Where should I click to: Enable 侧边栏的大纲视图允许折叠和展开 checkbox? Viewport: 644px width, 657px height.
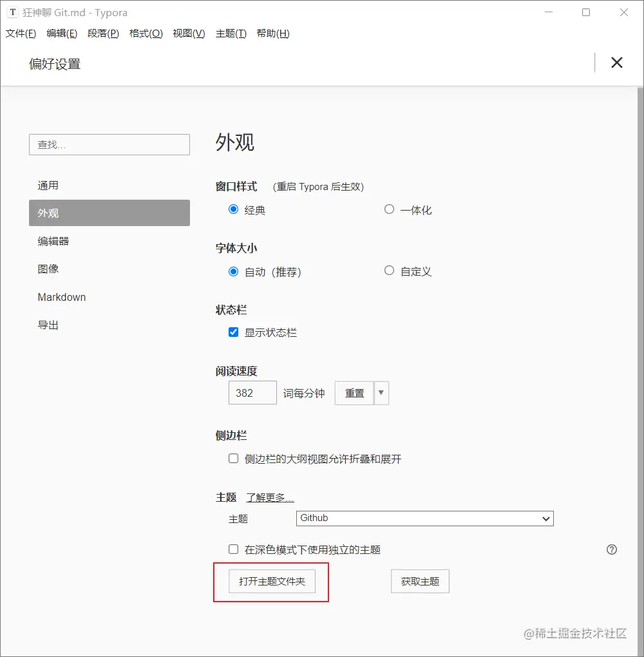pos(233,459)
